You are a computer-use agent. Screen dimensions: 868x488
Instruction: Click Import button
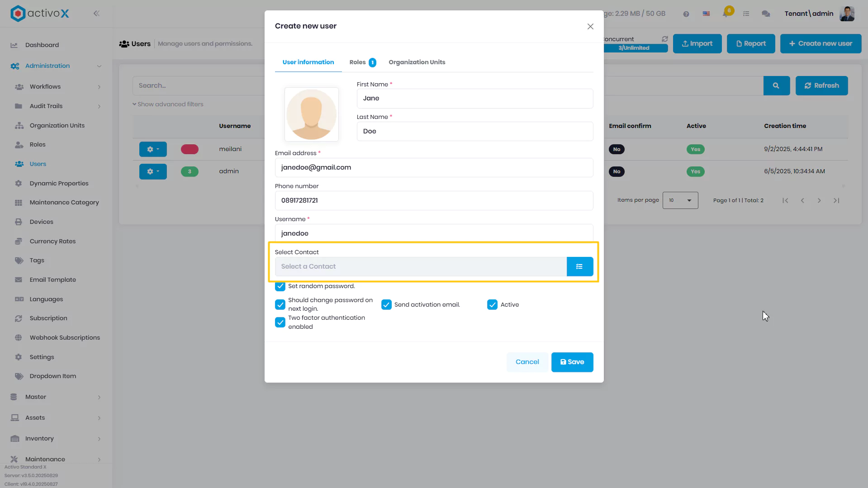[x=697, y=44]
